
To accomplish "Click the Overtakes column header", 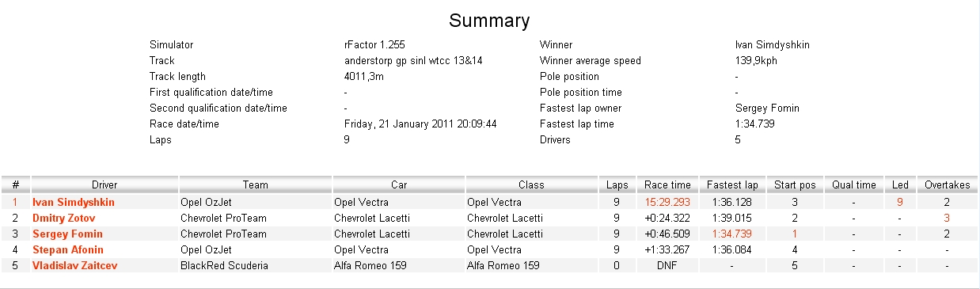I will 947,184.
